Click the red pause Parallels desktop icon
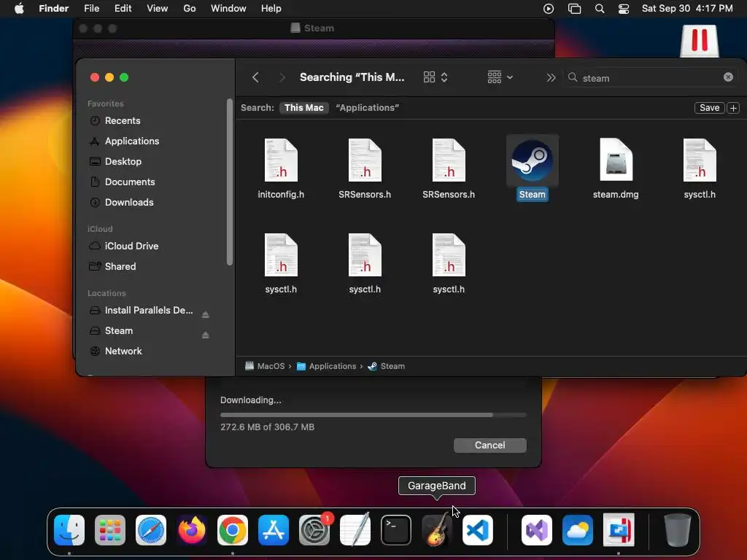The width and height of the screenshot is (747, 560). [700, 40]
